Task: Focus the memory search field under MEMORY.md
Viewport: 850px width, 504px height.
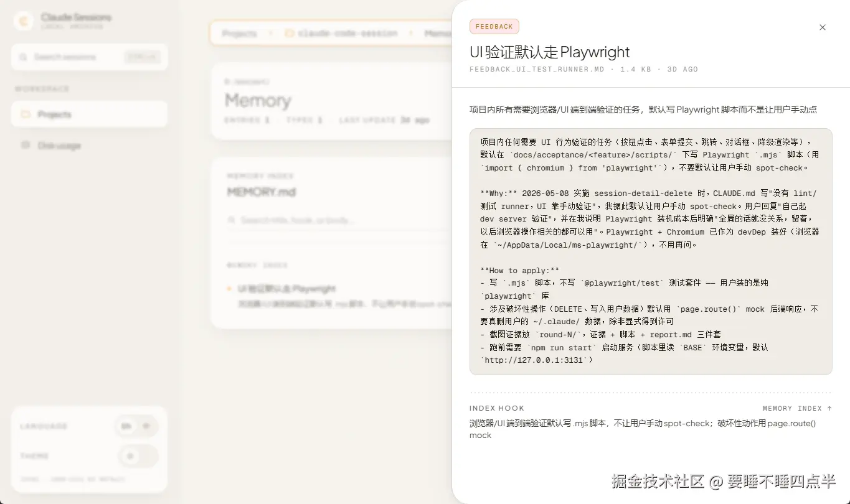Action: pos(339,220)
